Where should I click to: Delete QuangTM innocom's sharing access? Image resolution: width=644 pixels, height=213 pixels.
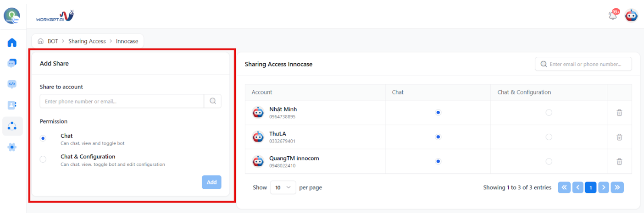(619, 161)
